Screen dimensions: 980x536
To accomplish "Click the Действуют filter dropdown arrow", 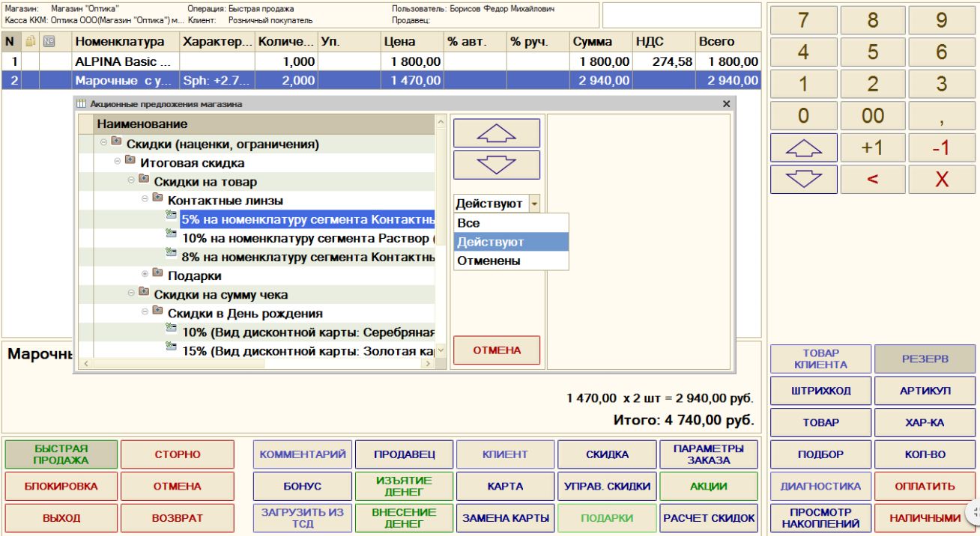I will (534, 204).
